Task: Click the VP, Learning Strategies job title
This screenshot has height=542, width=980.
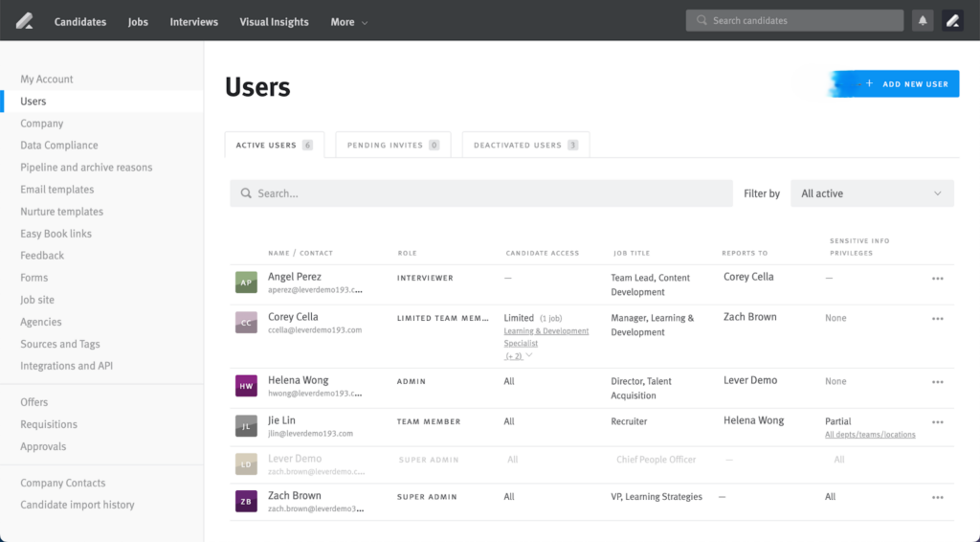Action: [657, 497]
